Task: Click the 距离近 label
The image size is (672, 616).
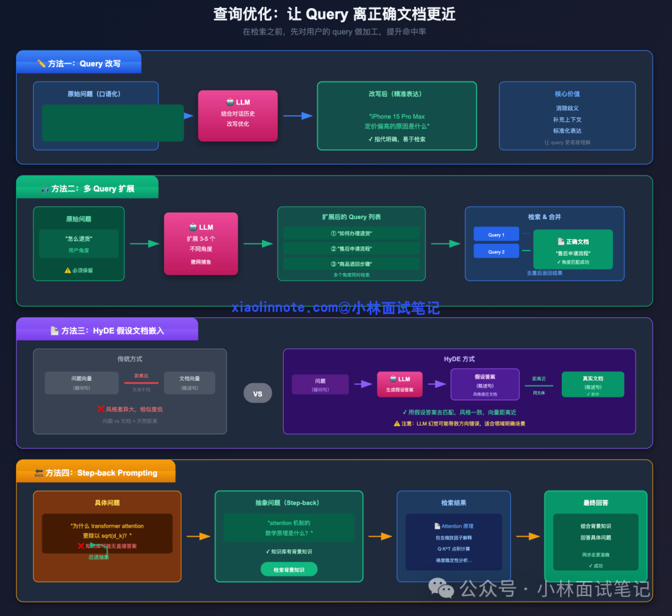Action: click(x=539, y=378)
